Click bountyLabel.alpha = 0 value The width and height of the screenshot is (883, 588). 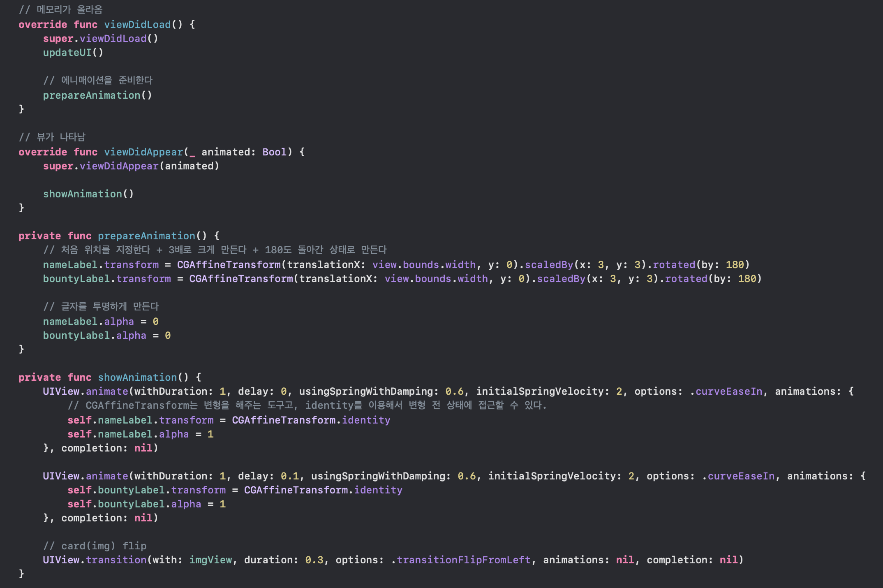pyautogui.click(x=168, y=336)
